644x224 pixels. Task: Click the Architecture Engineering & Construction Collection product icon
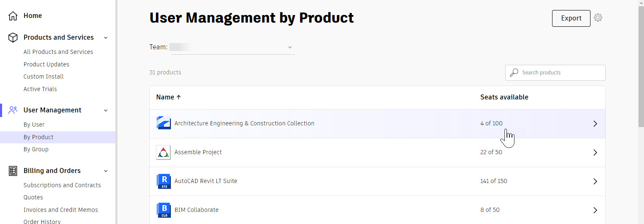[x=163, y=123]
